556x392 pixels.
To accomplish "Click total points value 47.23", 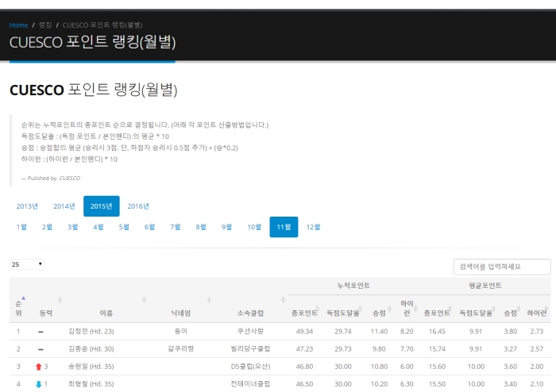I will coord(304,349).
